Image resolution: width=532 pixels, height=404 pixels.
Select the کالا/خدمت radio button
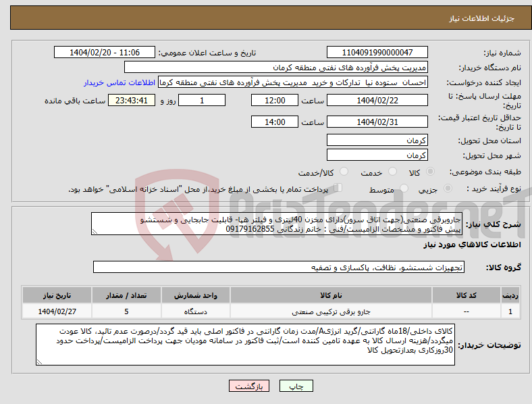point(344,172)
